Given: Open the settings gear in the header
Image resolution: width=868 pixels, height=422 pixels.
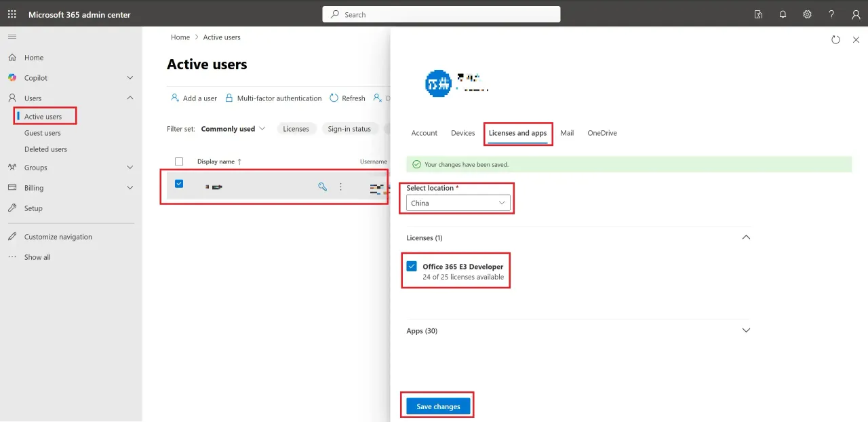Looking at the screenshot, I should coord(807,14).
